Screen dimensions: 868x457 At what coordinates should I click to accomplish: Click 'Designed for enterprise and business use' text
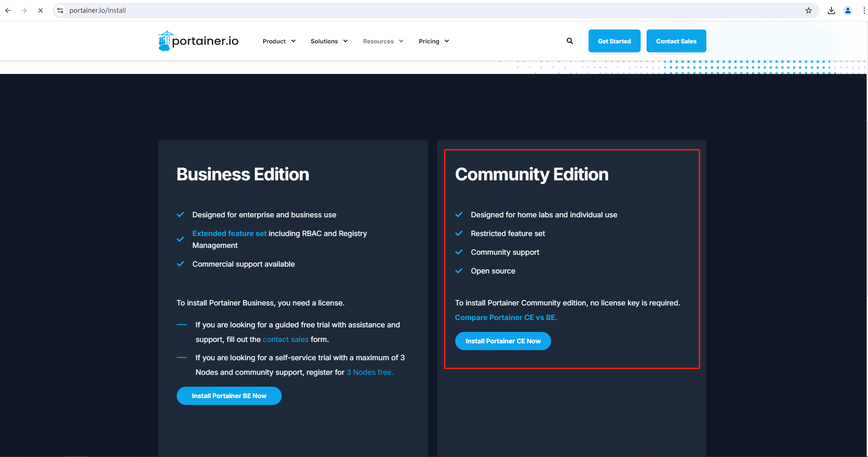[264, 215]
